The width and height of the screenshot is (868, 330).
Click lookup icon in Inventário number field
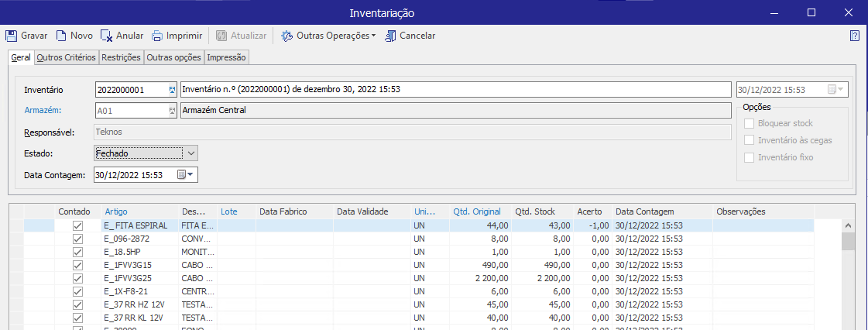coord(172,90)
